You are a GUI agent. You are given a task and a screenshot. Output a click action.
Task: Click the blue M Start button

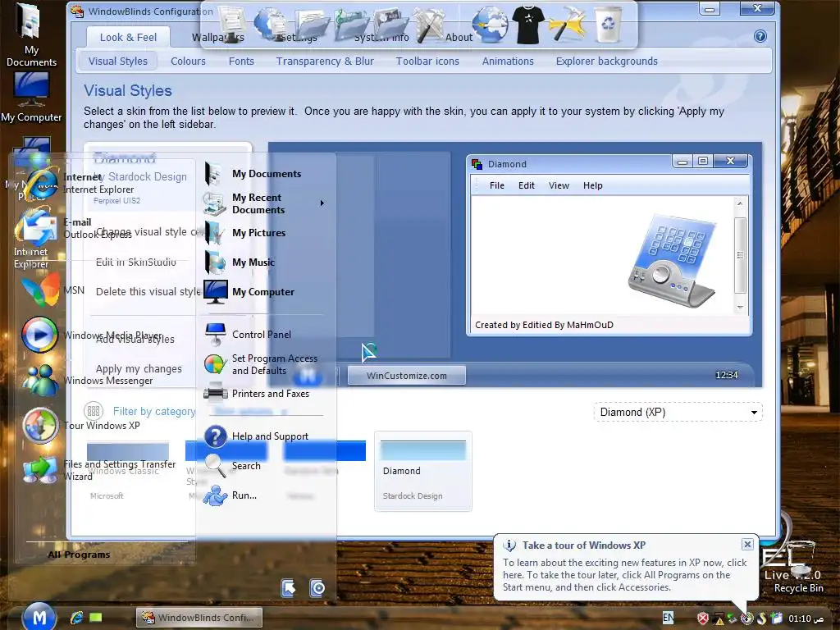click(x=39, y=616)
